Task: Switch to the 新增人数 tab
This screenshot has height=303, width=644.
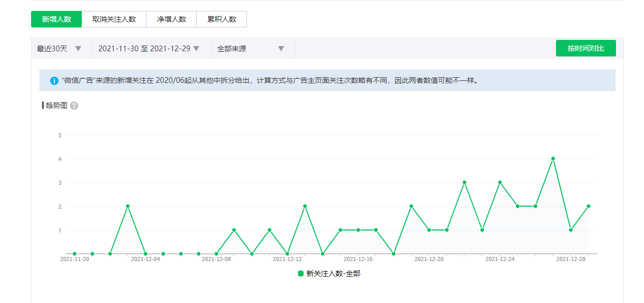Action: pos(56,19)
